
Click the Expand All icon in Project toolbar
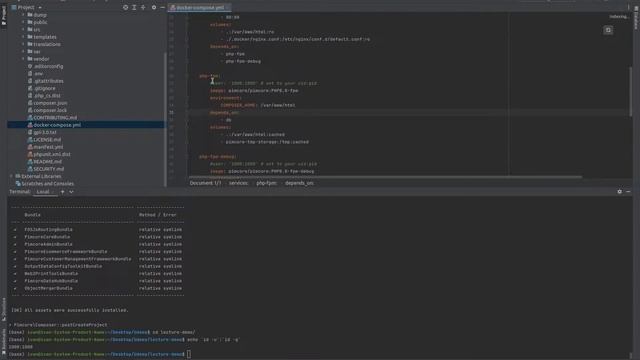(x=134, y=7)
